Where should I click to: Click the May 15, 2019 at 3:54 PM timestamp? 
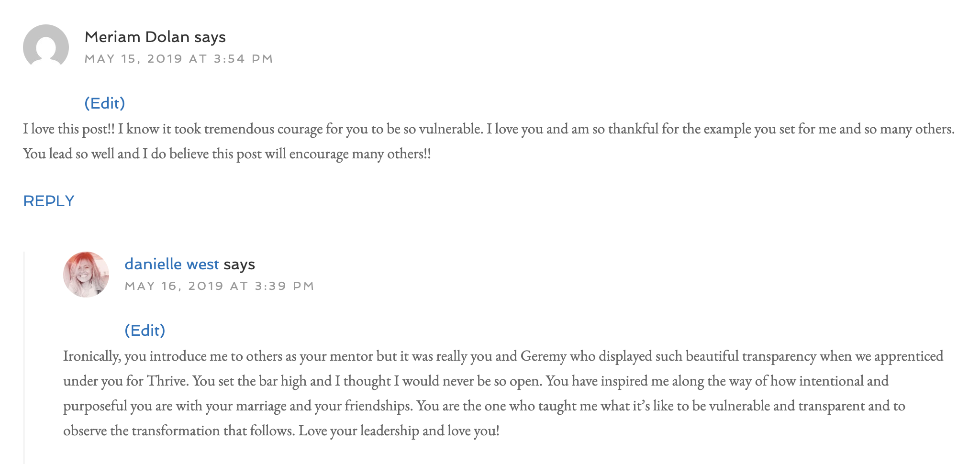tap(178, 59)
